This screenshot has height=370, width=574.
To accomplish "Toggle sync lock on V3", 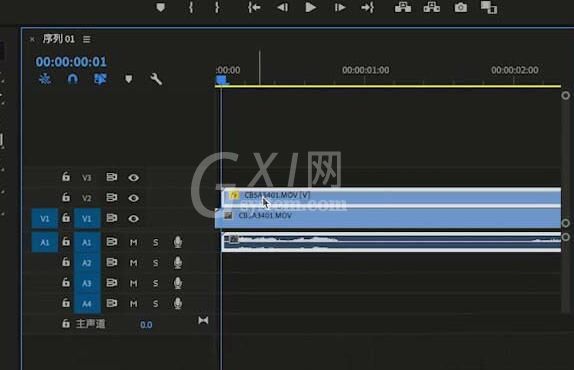I will click(112, 177).
